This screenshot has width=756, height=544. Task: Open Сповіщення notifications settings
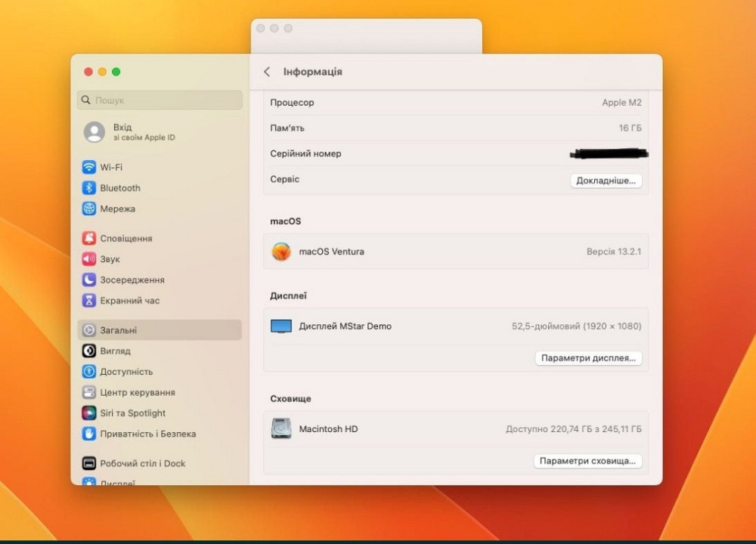(x=125, y=238)
